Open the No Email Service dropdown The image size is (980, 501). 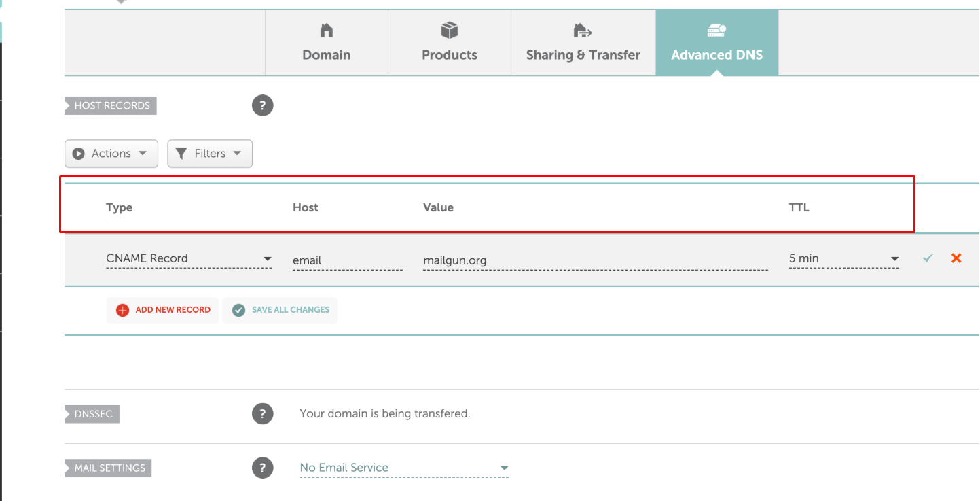click(403, 468)
